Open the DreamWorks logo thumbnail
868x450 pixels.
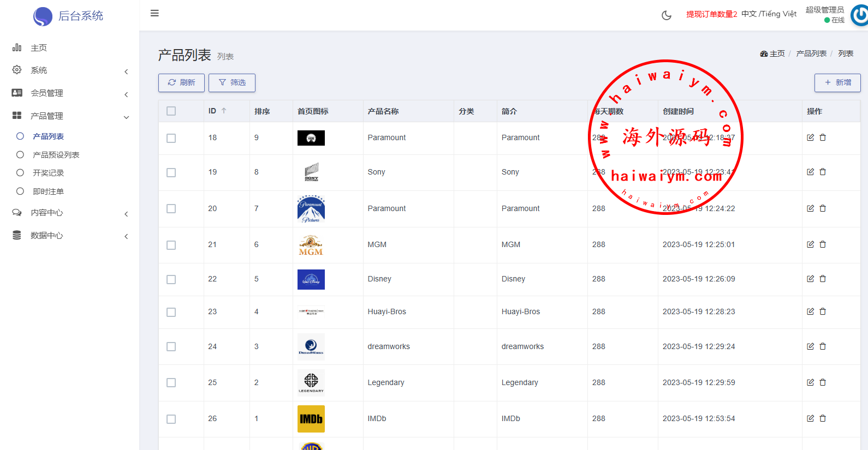pyautogui.click(x=311, y=347)
